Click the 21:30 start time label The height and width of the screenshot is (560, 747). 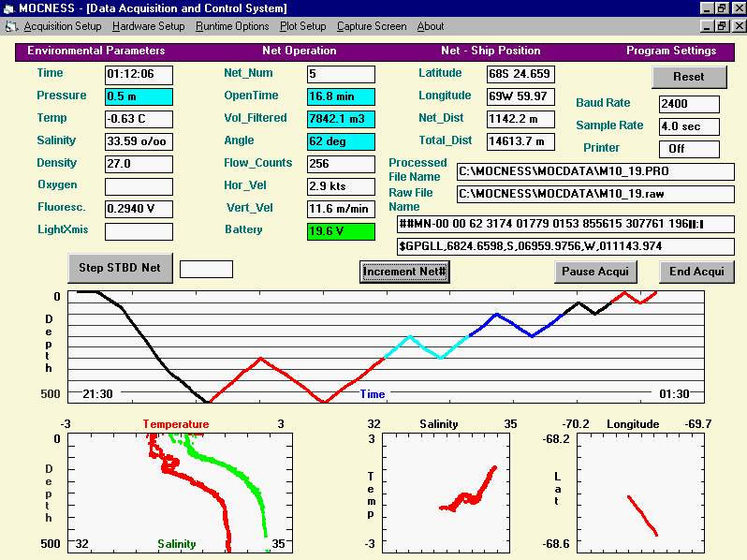click(x=97, y=394)
